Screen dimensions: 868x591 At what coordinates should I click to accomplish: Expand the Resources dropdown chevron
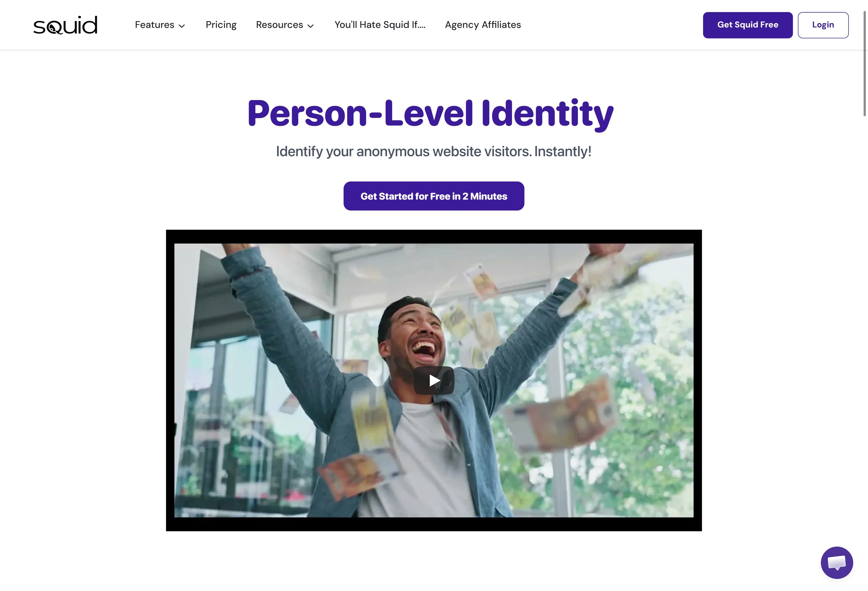click(310, 26)
